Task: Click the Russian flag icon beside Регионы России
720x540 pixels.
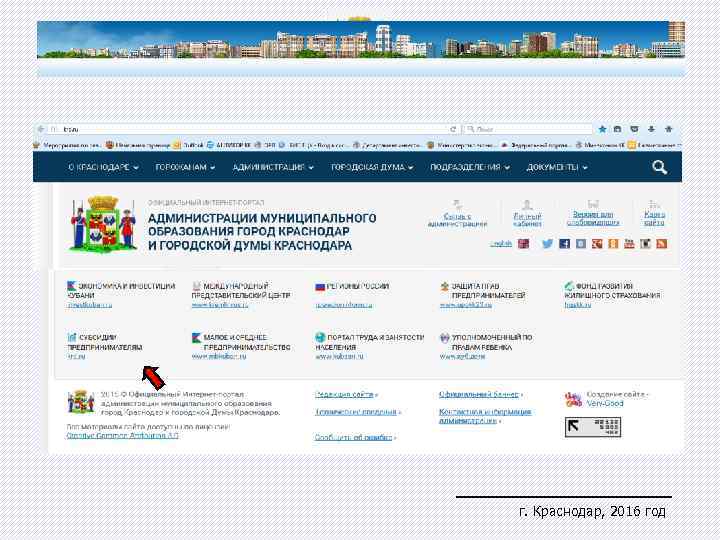Action: pyautogui.click(x=320, y=287)
